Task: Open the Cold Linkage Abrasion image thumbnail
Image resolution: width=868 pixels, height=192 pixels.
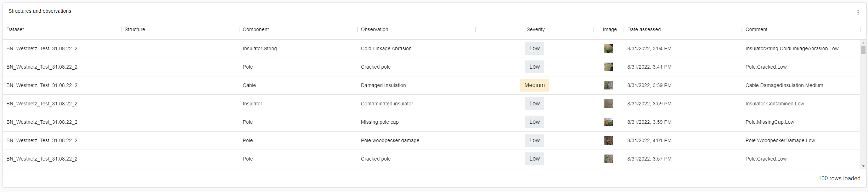Action: pos(608,48)
